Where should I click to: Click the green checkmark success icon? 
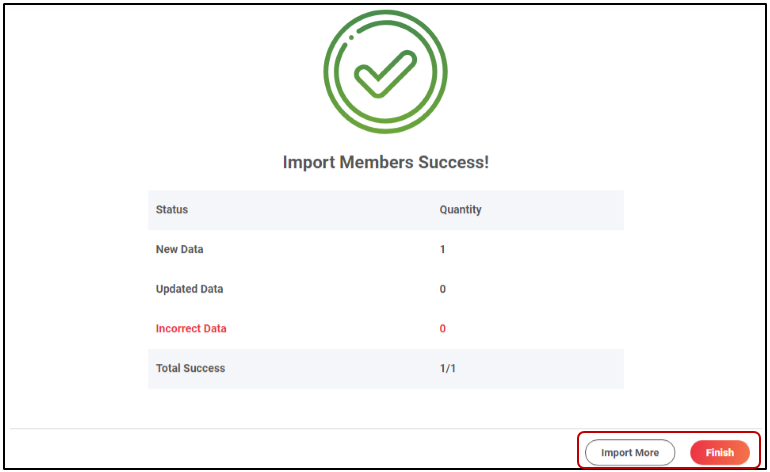tap(383, 73)
